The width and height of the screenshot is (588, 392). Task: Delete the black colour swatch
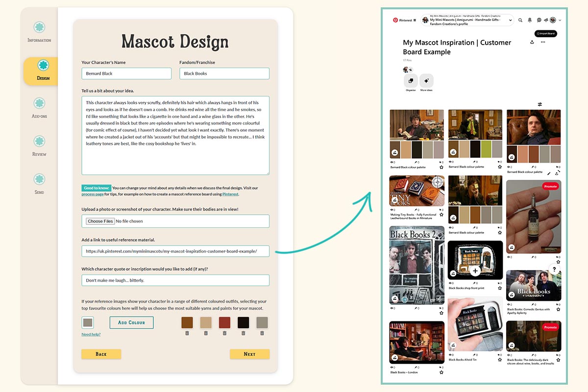(x=244, y=333)
